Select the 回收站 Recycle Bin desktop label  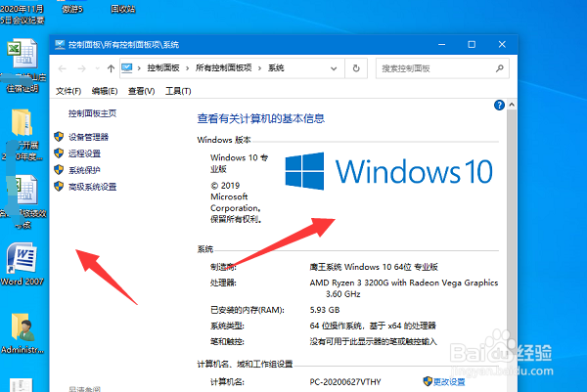(123, 9)
